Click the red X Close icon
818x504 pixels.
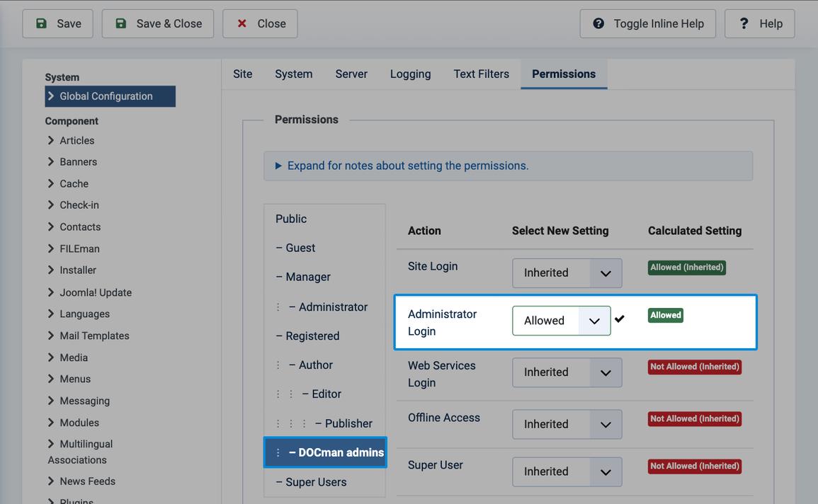click(242, 23)
